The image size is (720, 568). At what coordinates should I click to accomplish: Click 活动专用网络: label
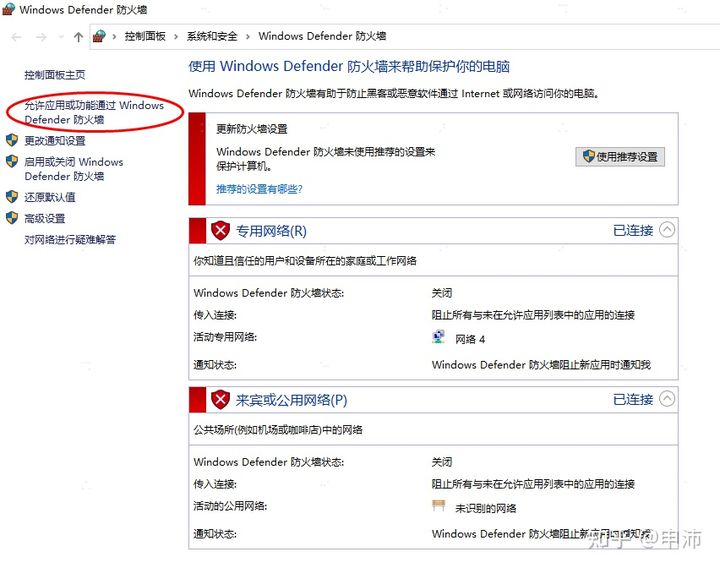[x=225, y=337]
